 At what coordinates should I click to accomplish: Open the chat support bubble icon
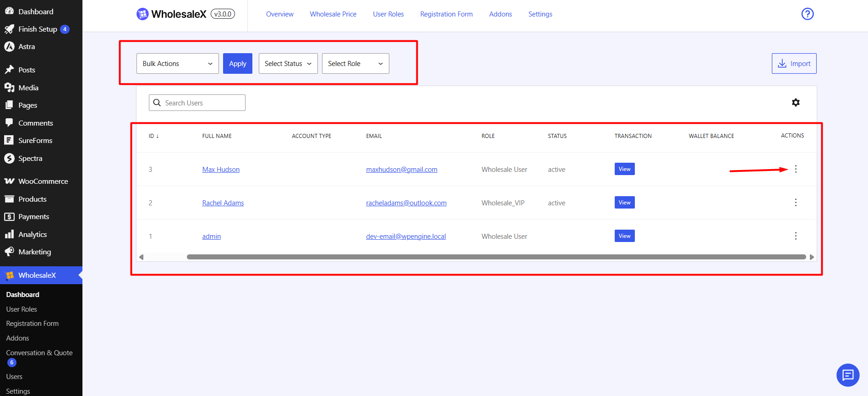[848, 375]
